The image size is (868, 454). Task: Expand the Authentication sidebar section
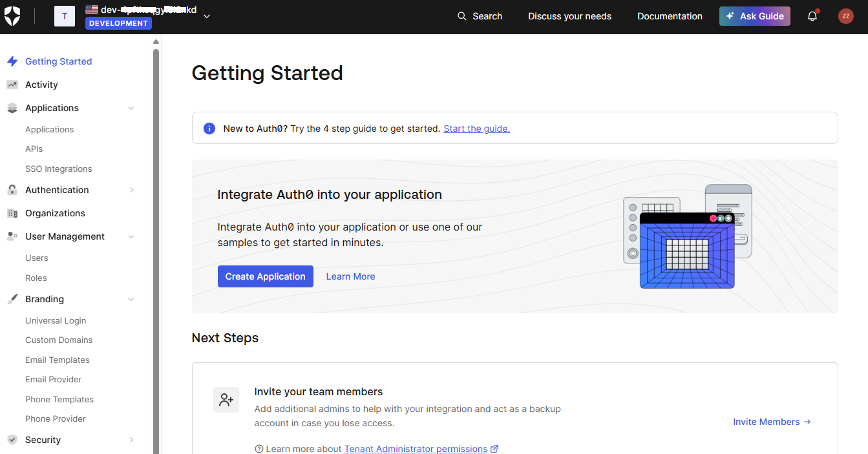(x=131, y=190)
